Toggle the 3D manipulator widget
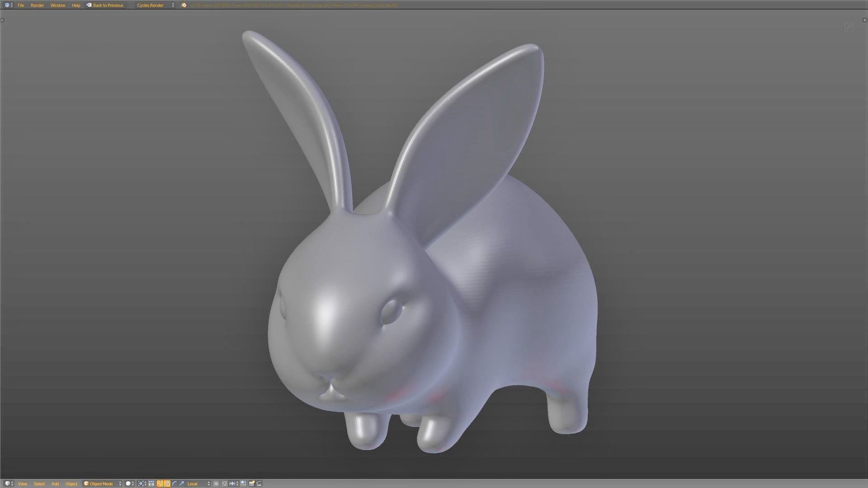Viewport: 868px width, 488px height. pyautogui.click(x=160, y=483)
